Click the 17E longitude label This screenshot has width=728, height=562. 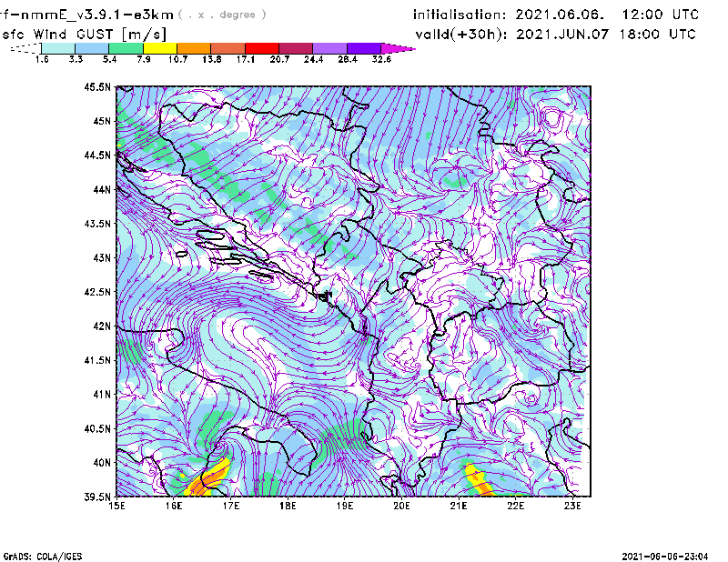tap(231, 506)
